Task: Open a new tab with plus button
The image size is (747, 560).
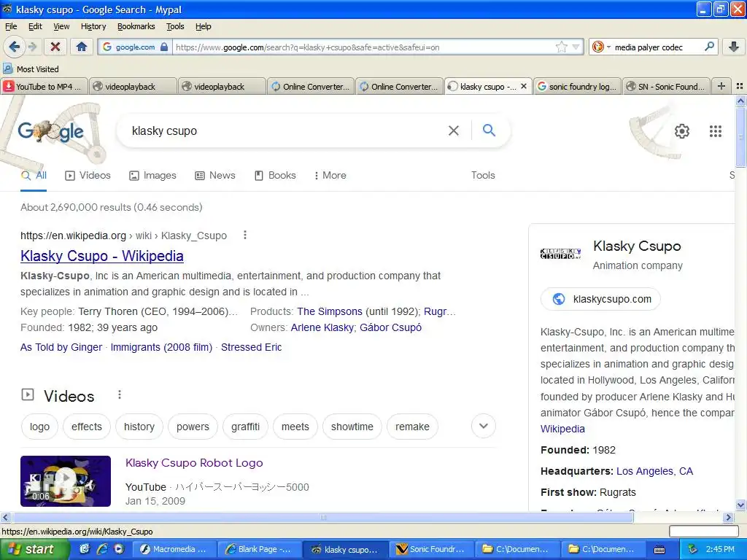Action: (721, 86)
